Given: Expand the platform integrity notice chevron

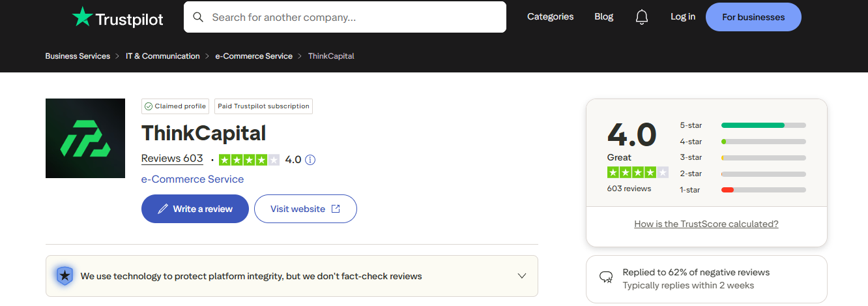Looking at the screenshot, I should pyautogui.click(x=522, y=276).
